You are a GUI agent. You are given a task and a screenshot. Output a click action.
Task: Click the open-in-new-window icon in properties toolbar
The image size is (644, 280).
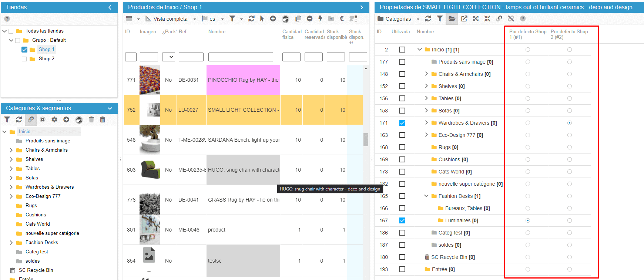click(x=464, y=18)
